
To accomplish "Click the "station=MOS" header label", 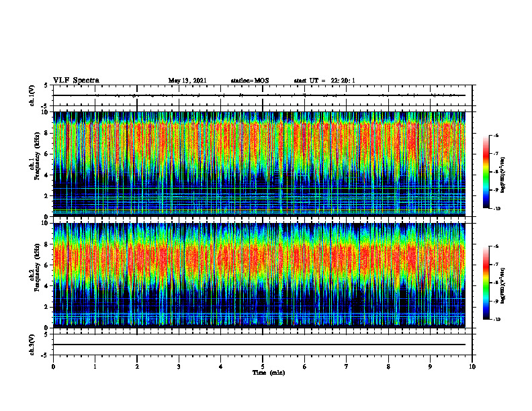I will [x=250, y=81].
